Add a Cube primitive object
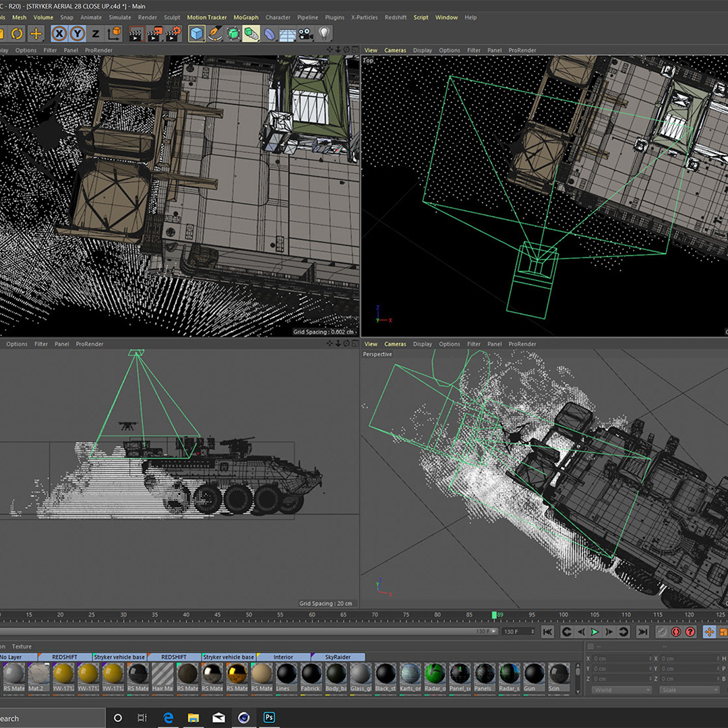This screenshot has height=728, width=728. [x=197, y=34]
